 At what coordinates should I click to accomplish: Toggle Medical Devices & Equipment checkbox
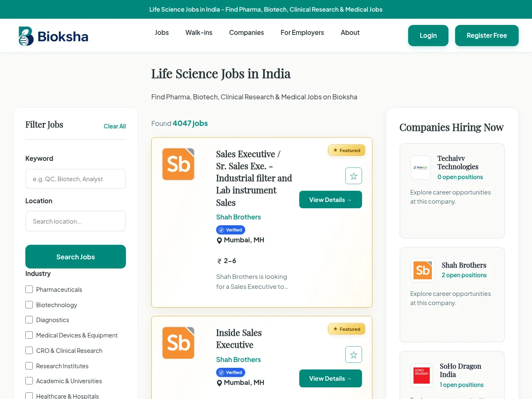(29, 335)
